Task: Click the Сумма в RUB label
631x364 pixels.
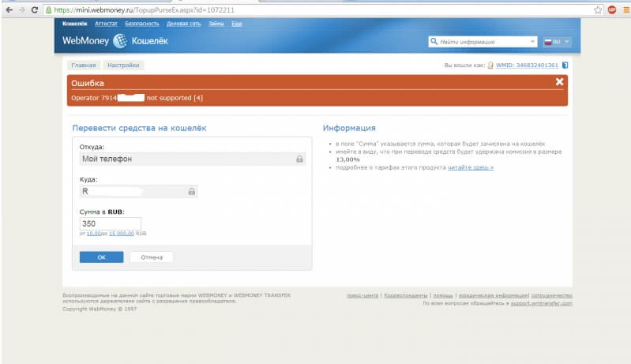Action: [102, 212]
